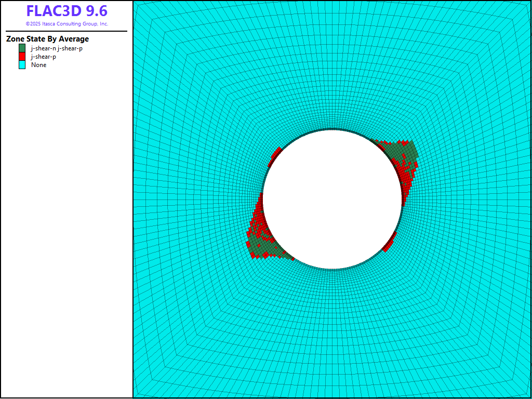The width and height of the screenshot is (532, 399).
Task: Click the crown at top of tunnel boundary
Action: coord(332,129)
